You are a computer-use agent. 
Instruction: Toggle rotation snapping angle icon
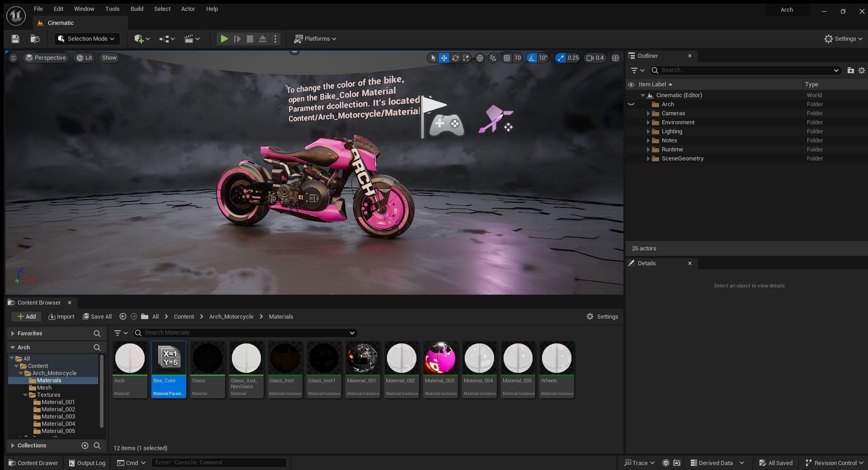(x=532, y=58)
